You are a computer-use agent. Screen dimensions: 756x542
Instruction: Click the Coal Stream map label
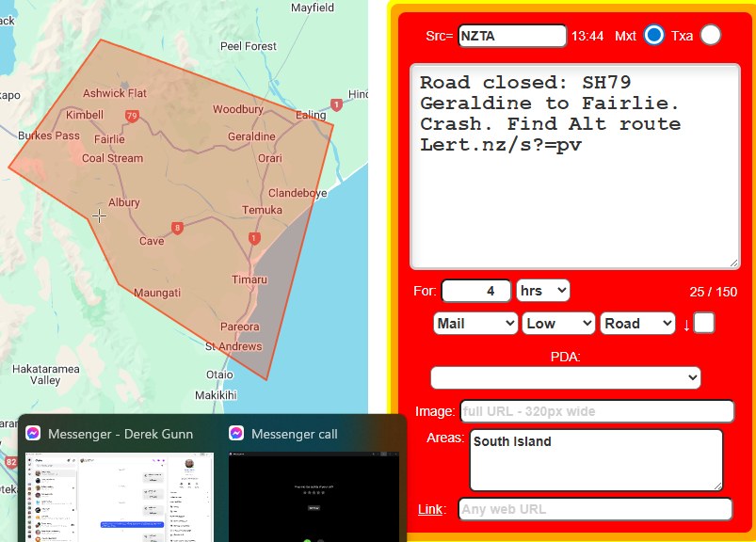click(x=112, y=158)
